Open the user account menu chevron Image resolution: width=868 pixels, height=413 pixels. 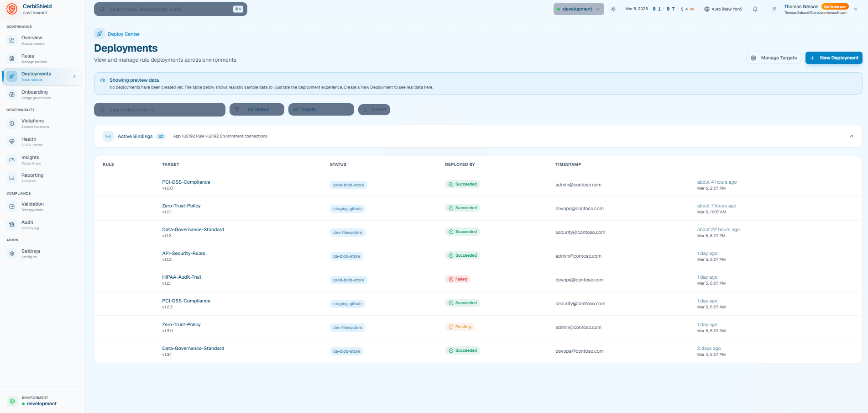click(x=856, y=9)
